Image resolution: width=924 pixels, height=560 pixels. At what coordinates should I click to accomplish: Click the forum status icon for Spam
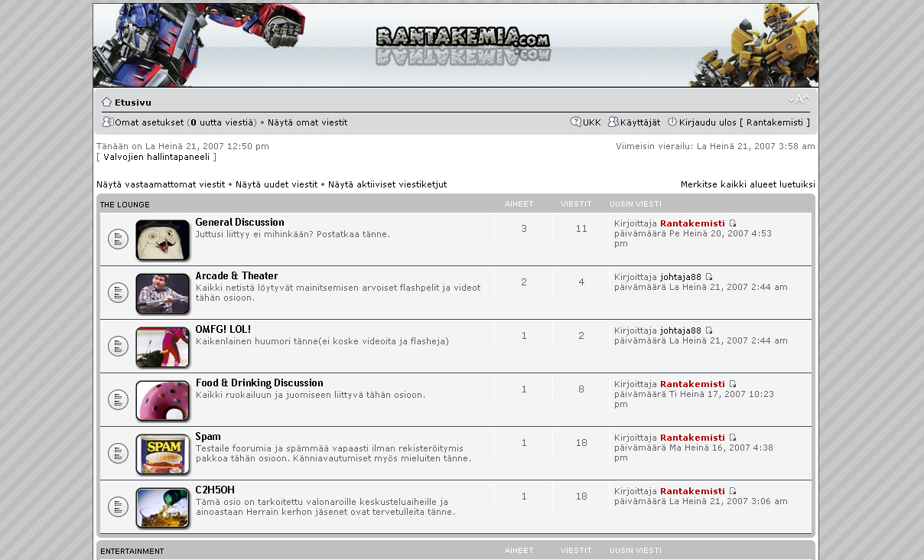click(118, 453)
